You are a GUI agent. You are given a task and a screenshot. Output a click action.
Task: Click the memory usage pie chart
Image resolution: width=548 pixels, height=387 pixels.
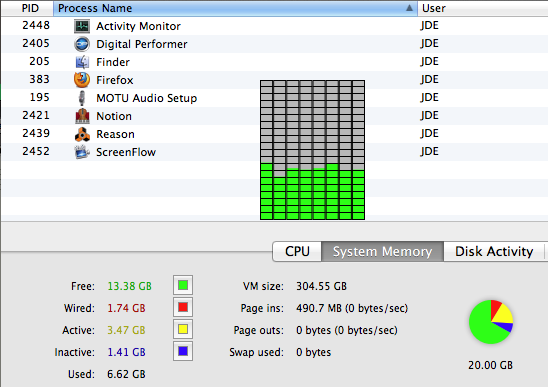click(x=491, y=322)
